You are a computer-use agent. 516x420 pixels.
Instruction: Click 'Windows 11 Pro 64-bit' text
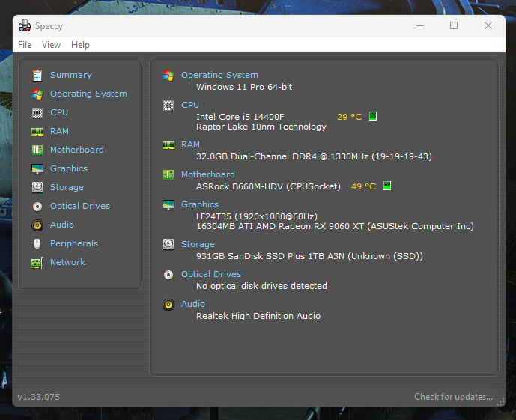244,87
